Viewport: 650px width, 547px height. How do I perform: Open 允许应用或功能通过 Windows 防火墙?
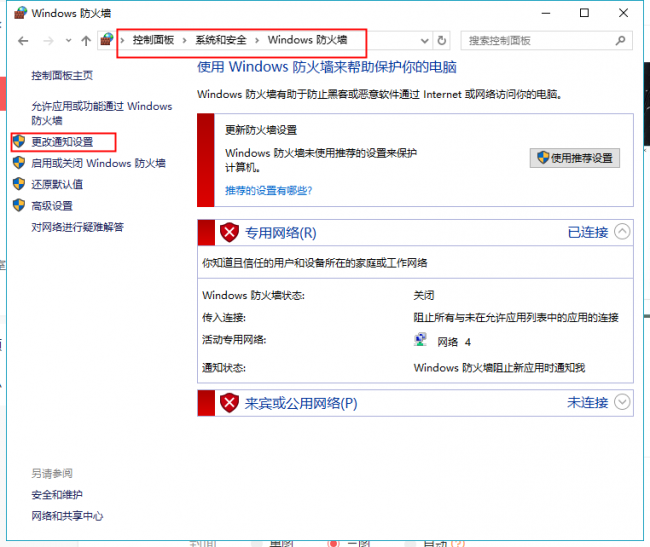coord(102,113)
